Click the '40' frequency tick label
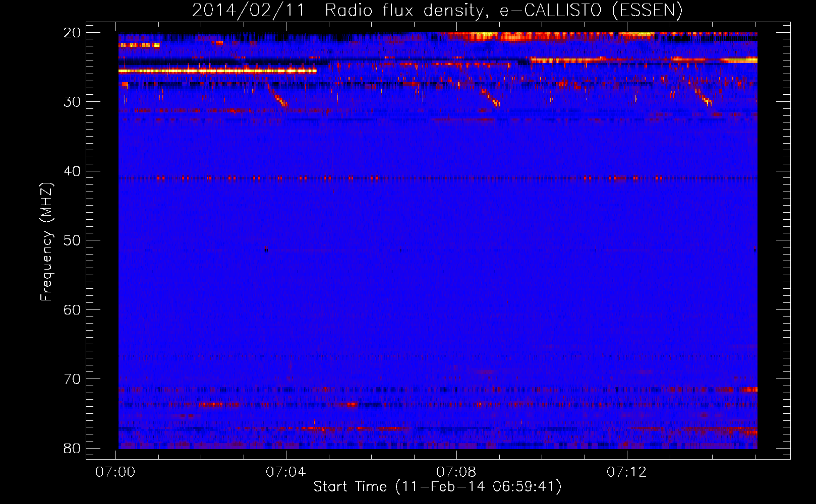The image size is (816, 504). point(72,171)
